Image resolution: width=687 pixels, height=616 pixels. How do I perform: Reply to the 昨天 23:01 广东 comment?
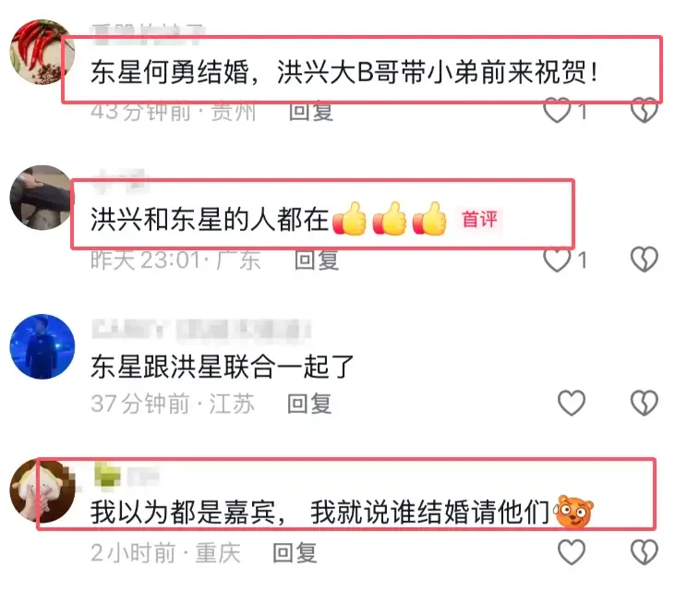[x=317, y=260]
